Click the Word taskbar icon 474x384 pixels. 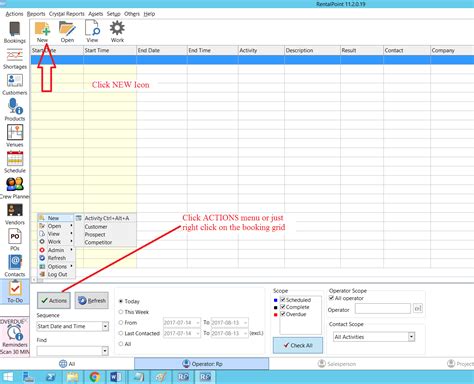[x=116, y=377]
